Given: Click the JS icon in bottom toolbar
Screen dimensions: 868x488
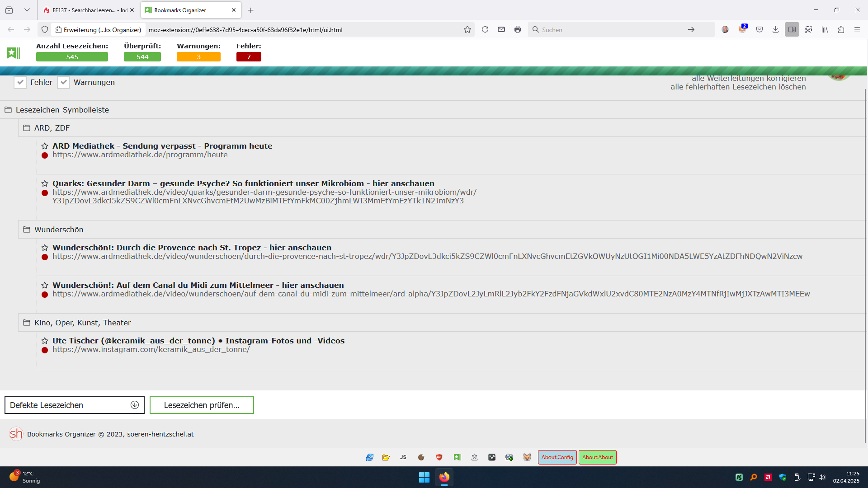Looking at the screenshot, I should coord(403,457).
